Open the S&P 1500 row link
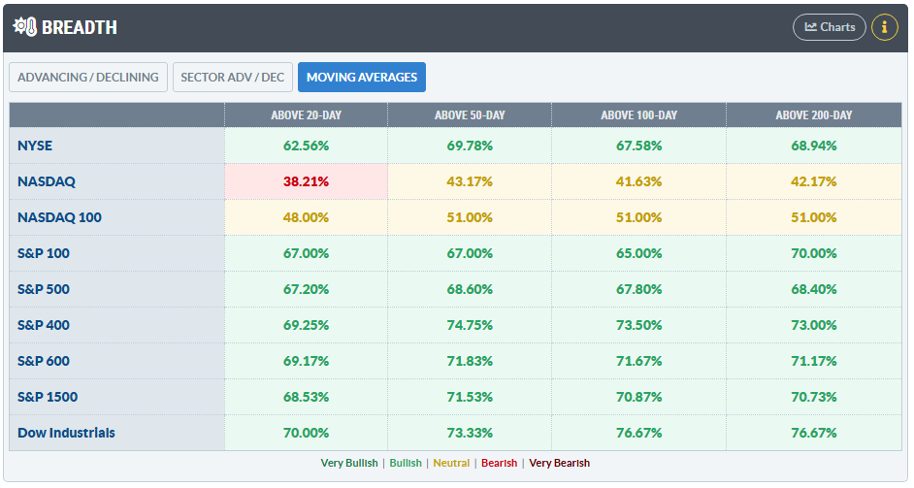 click(x=48, y=397)
